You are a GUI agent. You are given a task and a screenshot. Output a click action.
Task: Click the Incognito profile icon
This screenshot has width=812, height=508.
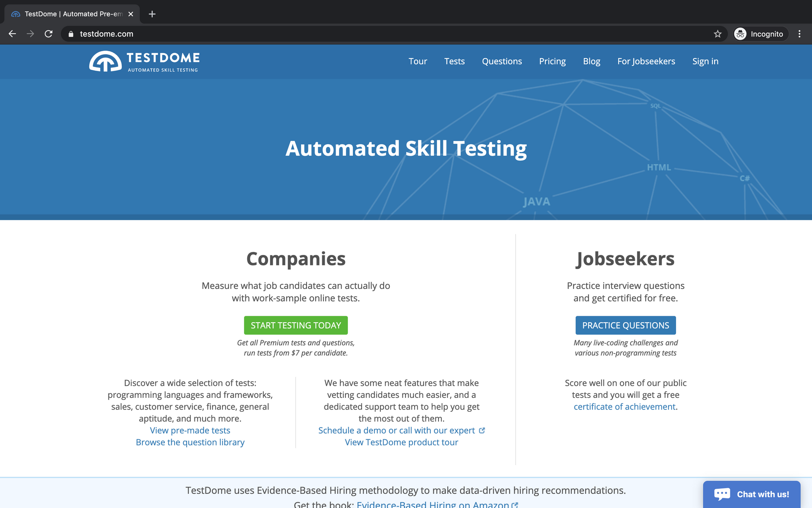[x=740, y=34]
